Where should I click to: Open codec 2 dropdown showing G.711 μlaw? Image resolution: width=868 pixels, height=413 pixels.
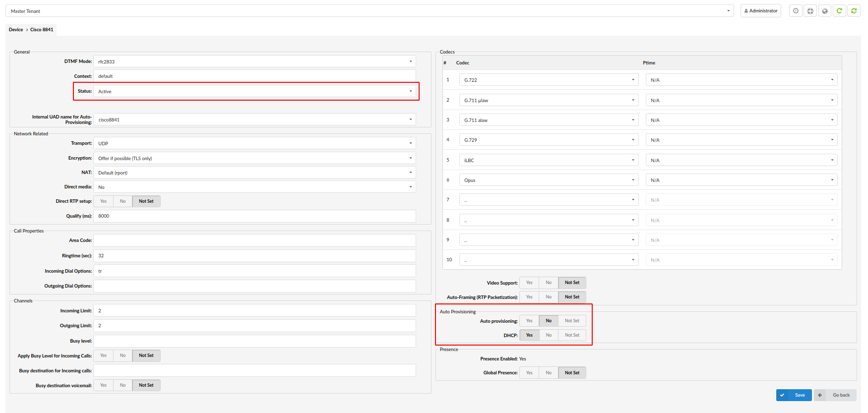coord(549,100)
